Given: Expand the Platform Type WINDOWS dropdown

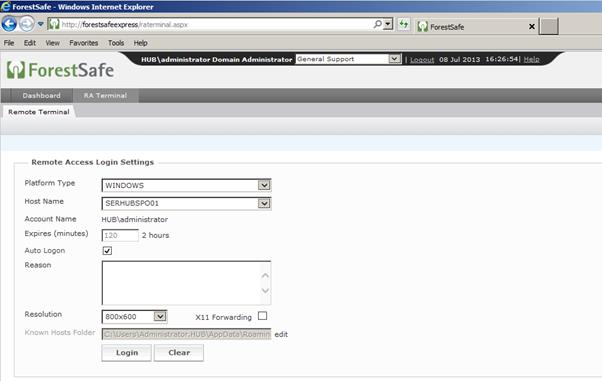Looking at the screenshot, I should tap(264, 185).
